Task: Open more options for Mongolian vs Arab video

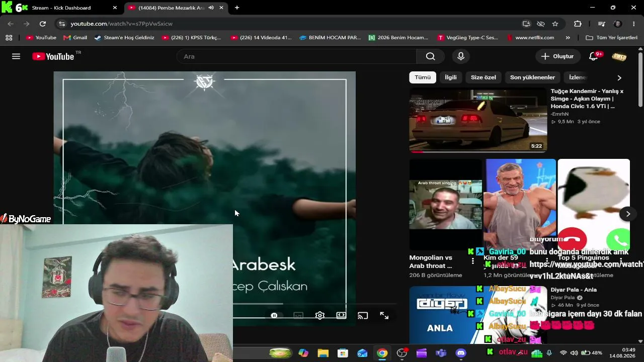Action: [472, 261]
